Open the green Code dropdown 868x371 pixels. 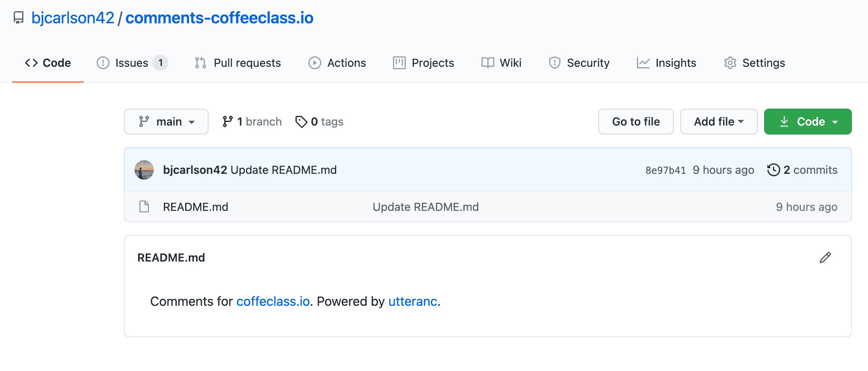(x=808, y=121)
